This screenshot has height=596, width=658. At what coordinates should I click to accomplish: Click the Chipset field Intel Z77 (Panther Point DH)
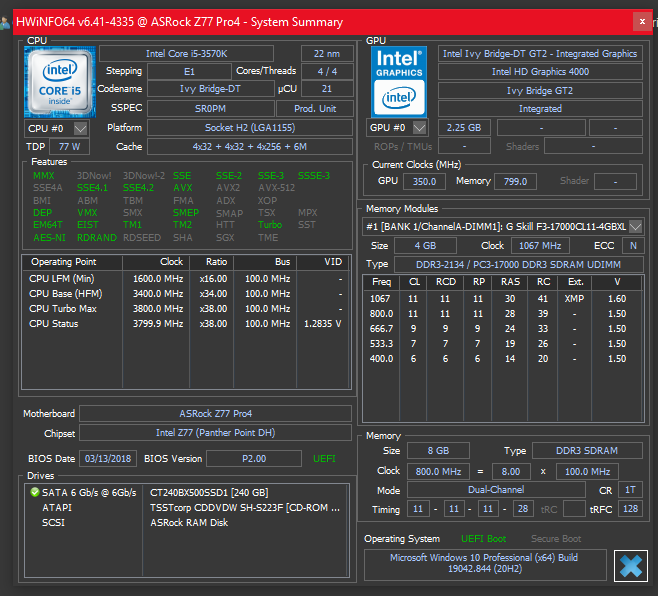tap(215, 433)
